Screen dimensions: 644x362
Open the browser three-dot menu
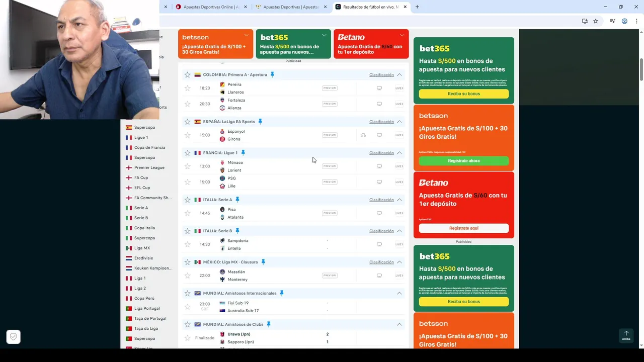tap(636, 21)
